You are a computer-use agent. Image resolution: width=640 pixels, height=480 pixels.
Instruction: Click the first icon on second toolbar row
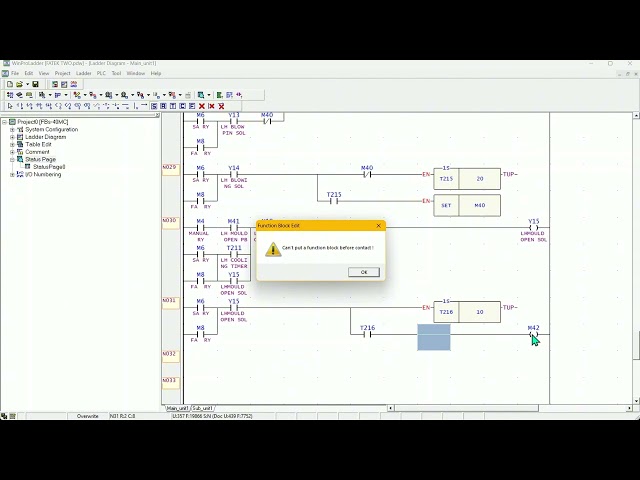tap(10, 95)
